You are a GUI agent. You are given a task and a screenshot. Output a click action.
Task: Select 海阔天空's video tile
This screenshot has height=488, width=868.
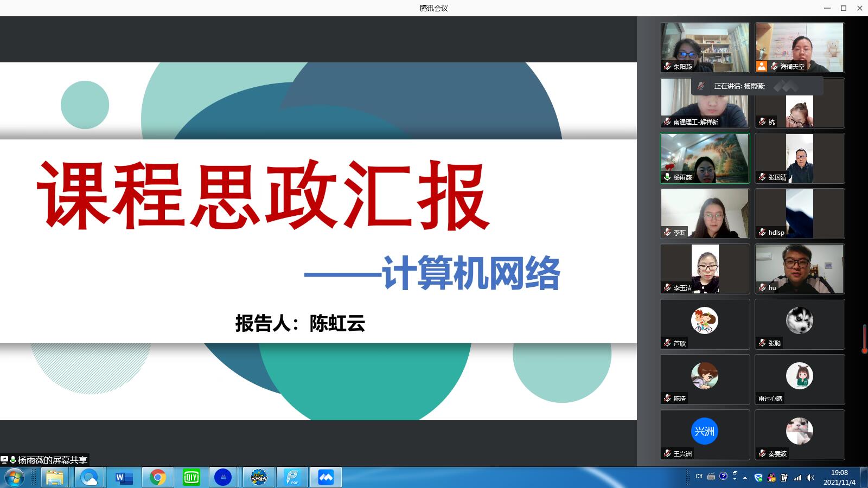coord(800,48)
